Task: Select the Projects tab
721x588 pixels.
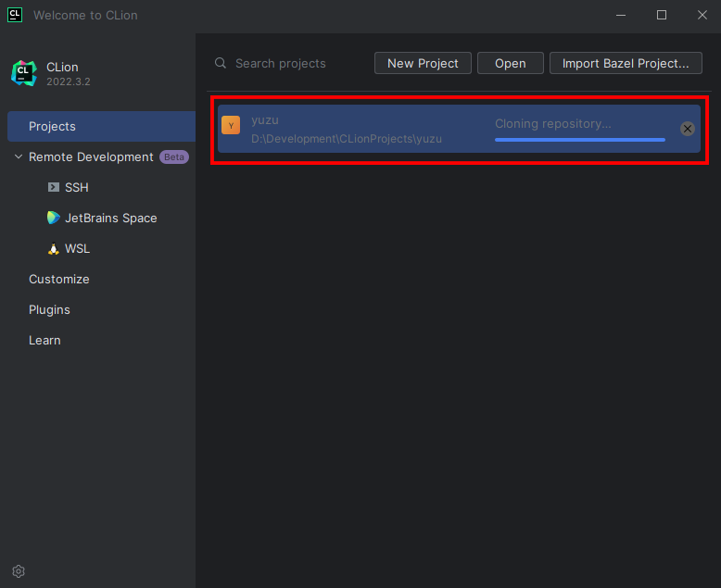Action: tap(52, 126)
